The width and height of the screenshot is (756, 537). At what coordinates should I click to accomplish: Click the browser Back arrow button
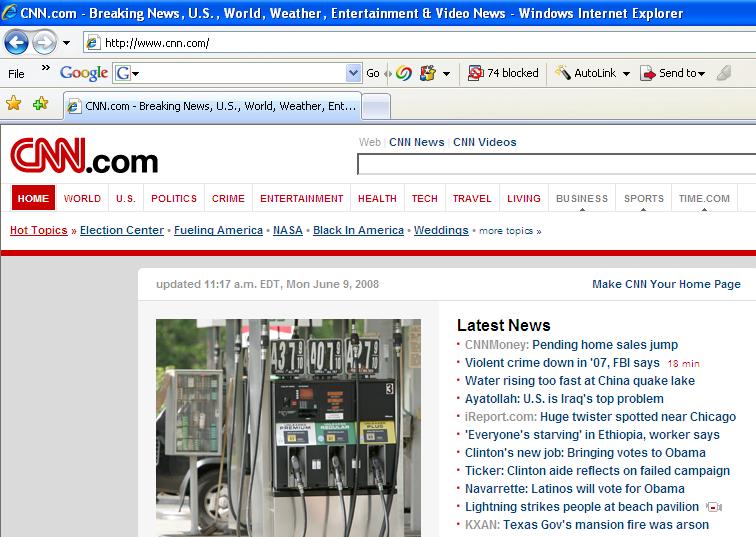[x=17, y=43]
